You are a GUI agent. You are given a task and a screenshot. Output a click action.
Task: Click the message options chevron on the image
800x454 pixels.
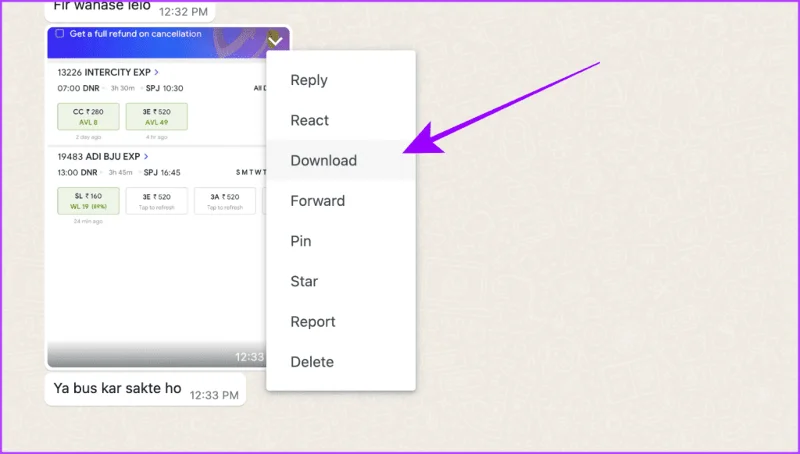coord(275,39)
